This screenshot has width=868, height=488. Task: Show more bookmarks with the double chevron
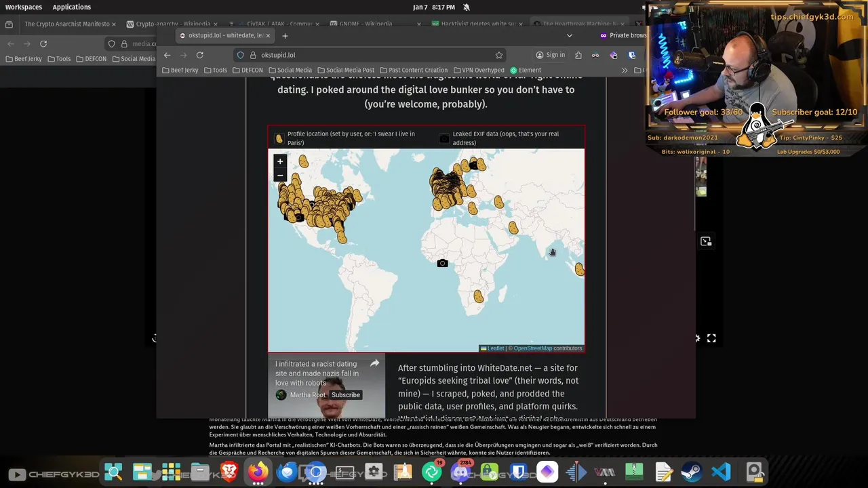click(625, 70)
